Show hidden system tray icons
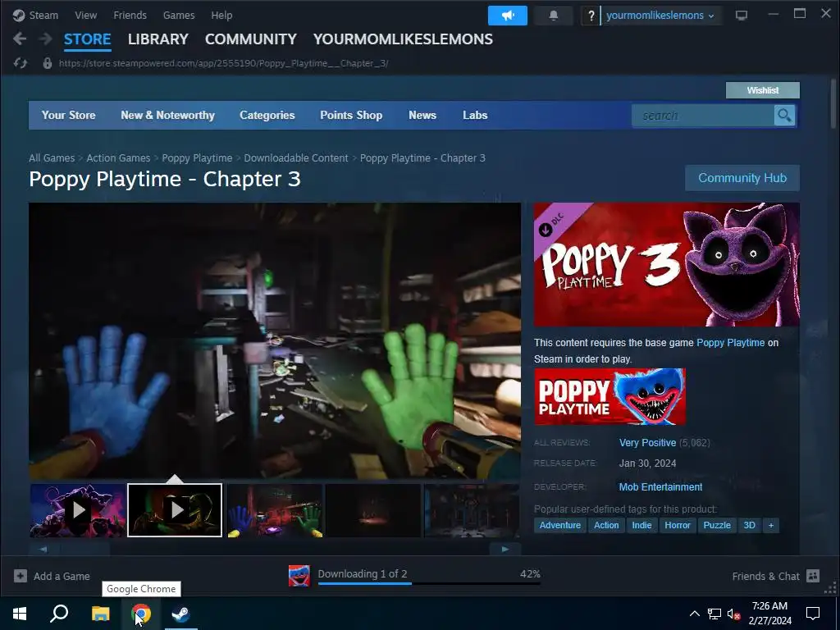The image size is (840, 630). pyautogui.click(x=694, y=614)
